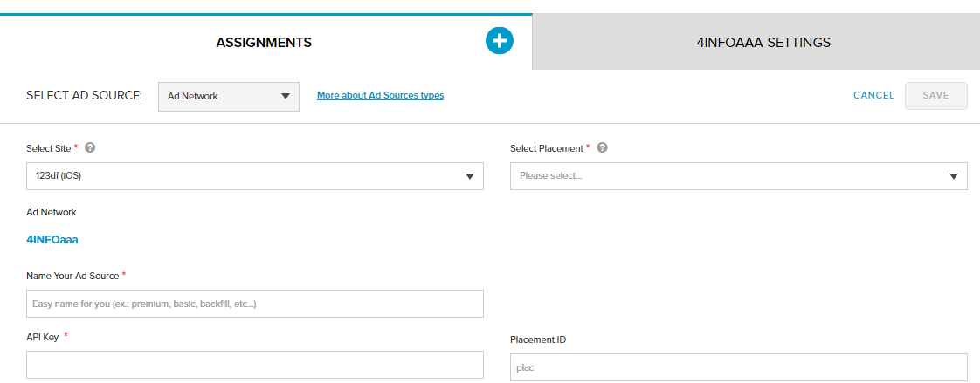Expand the Select Site dropdown
The height and width of the screenshot is (383, 980).
point(255,176)
